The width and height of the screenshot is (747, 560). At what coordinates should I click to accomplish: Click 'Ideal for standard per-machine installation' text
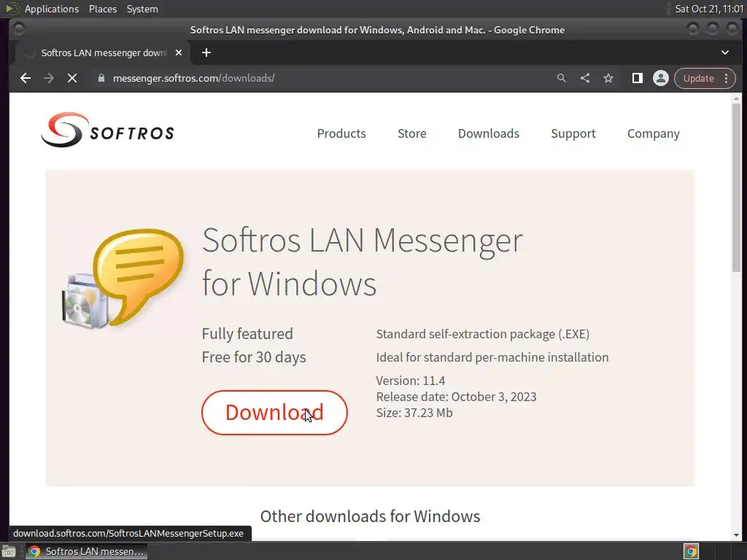(x=492, y=357)
